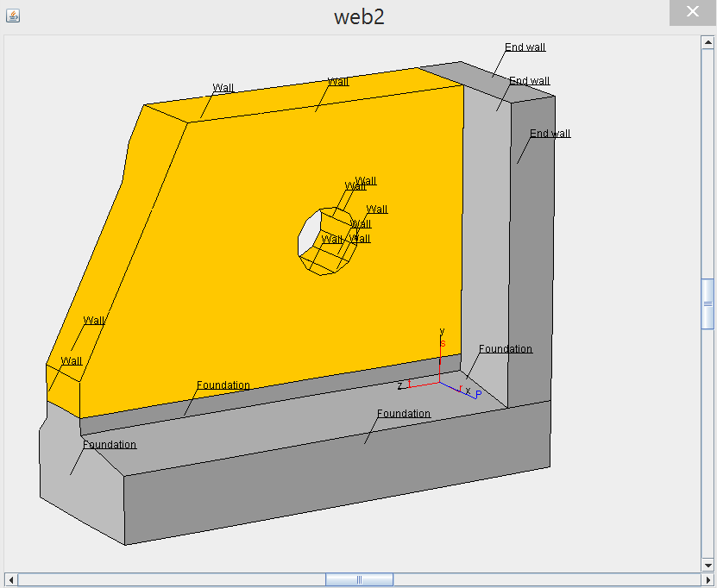
Task: Click the vertical scrollbar up arrow
Action: [708, 42]
